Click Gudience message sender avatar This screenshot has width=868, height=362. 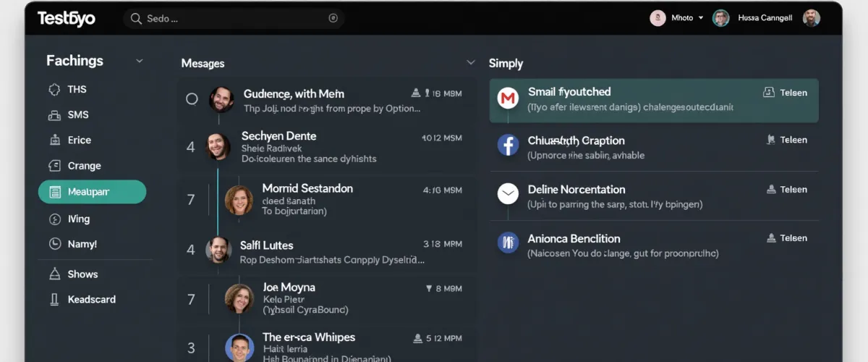tap(221, 99)
